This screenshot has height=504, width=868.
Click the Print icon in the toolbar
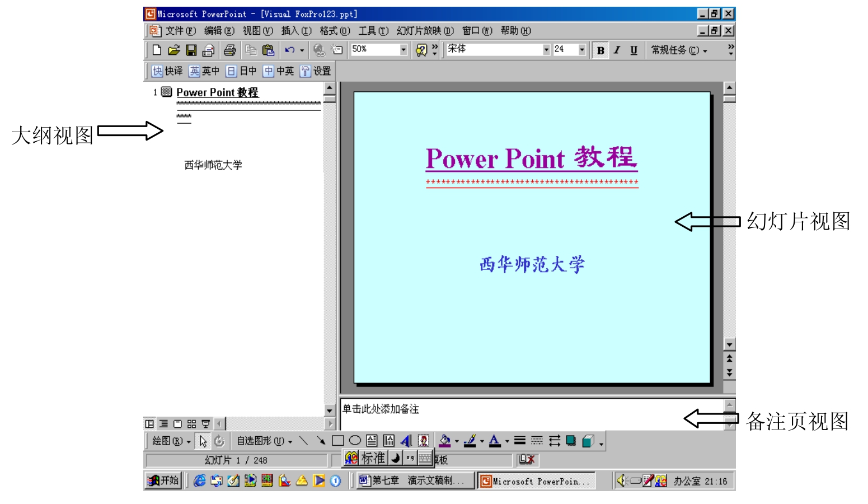point(229,50)
